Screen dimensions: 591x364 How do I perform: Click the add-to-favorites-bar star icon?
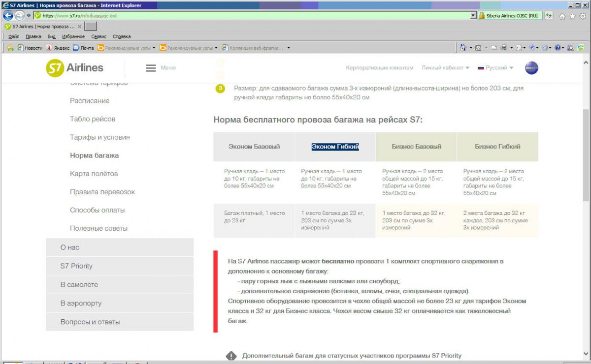point(10,48)
